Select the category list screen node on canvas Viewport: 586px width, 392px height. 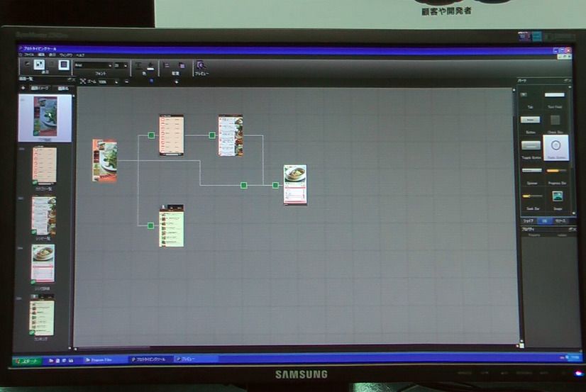point(172,135)
